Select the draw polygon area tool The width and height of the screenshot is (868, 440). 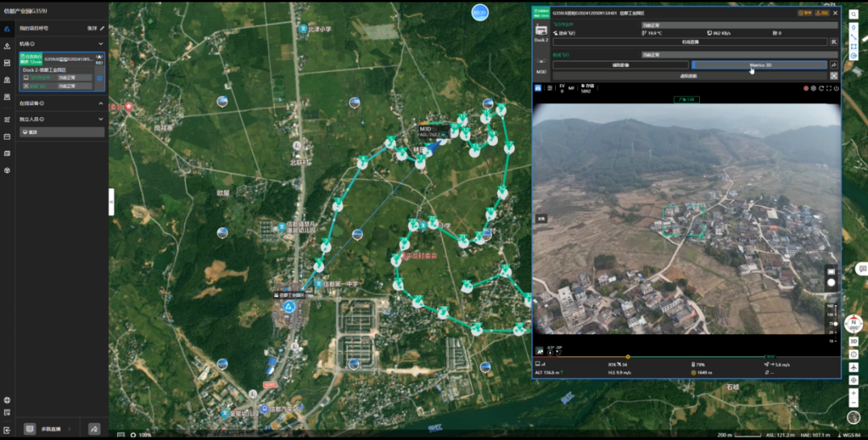point(853,47)
